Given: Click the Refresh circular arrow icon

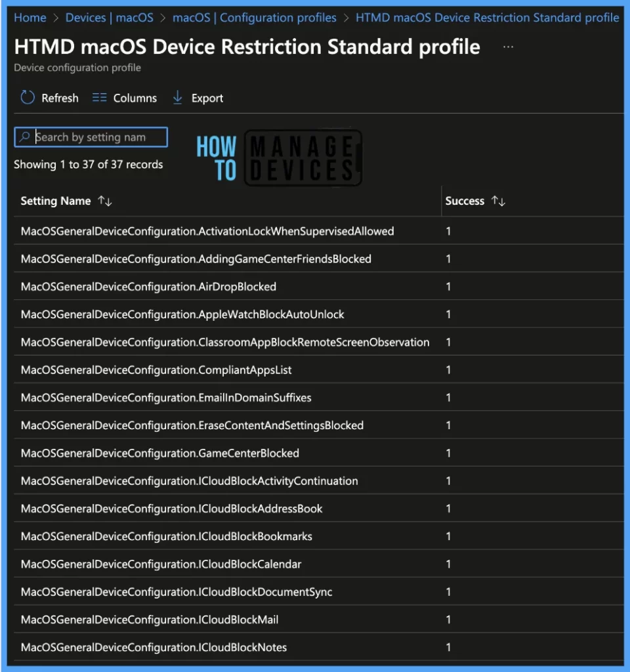Looking at the screenshot, I should (x=28, y=98).
